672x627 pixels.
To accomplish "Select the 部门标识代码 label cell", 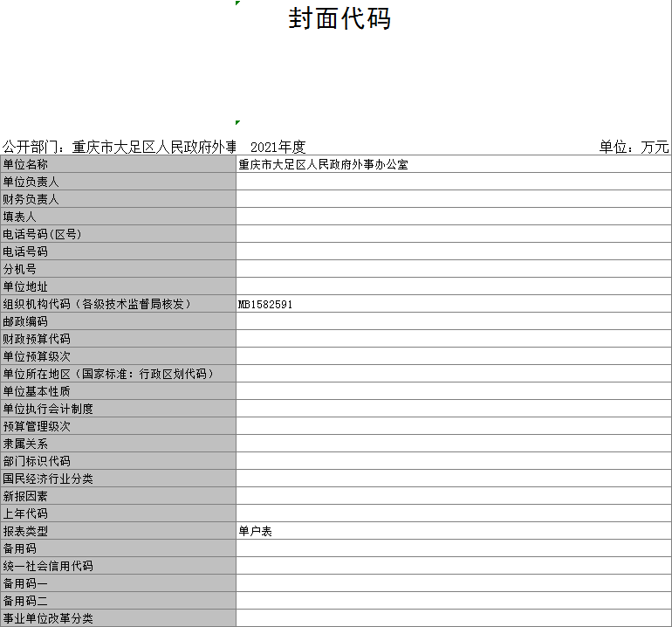I will [x=119, y=461].
